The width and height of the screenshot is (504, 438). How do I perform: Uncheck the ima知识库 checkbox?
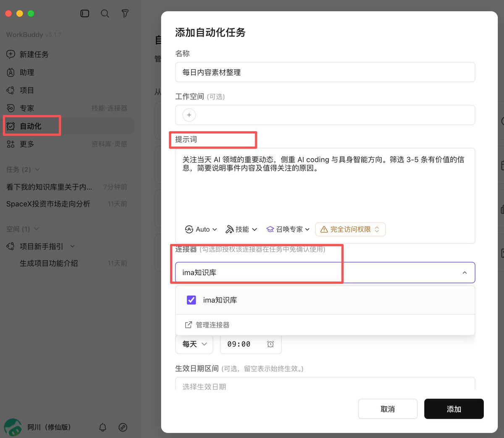(191, 300)
